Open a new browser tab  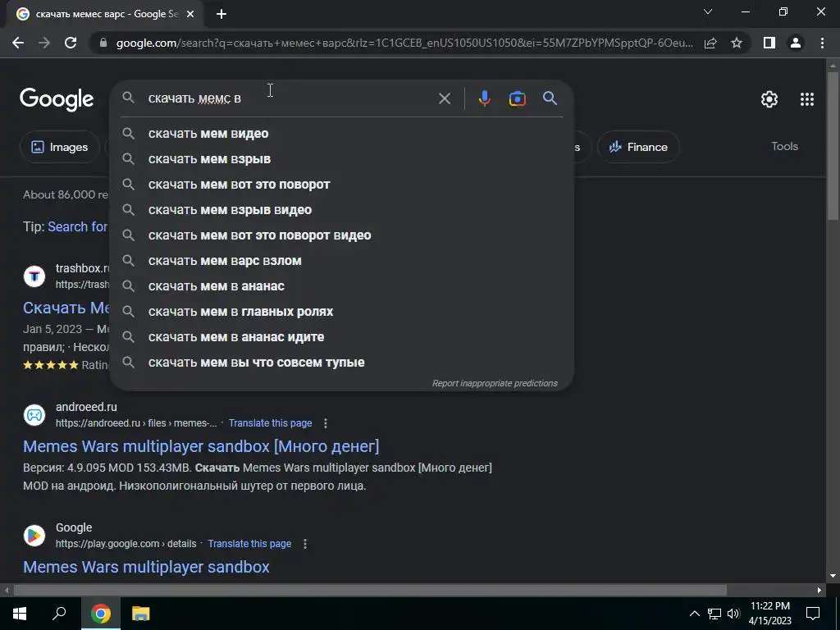point(221,15)
